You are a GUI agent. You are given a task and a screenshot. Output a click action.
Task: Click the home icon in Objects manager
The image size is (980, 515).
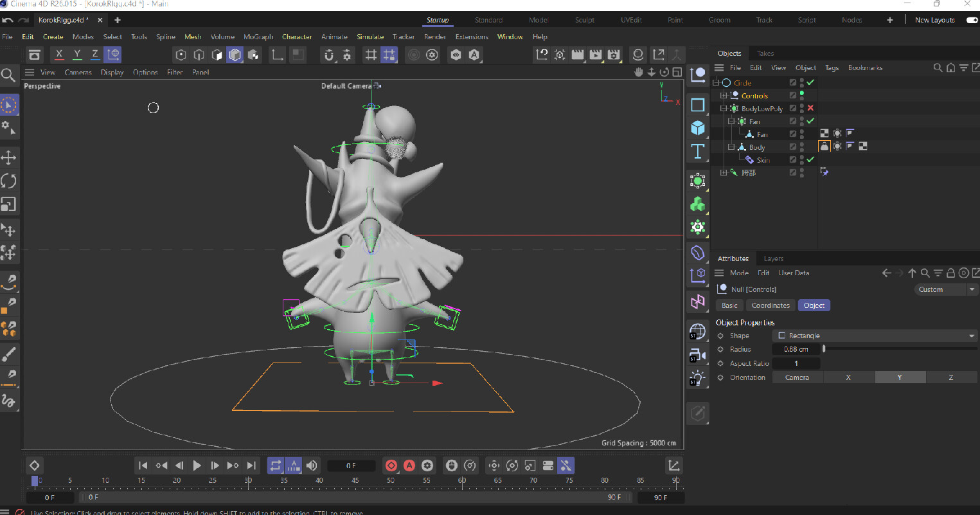coord(950,68)
